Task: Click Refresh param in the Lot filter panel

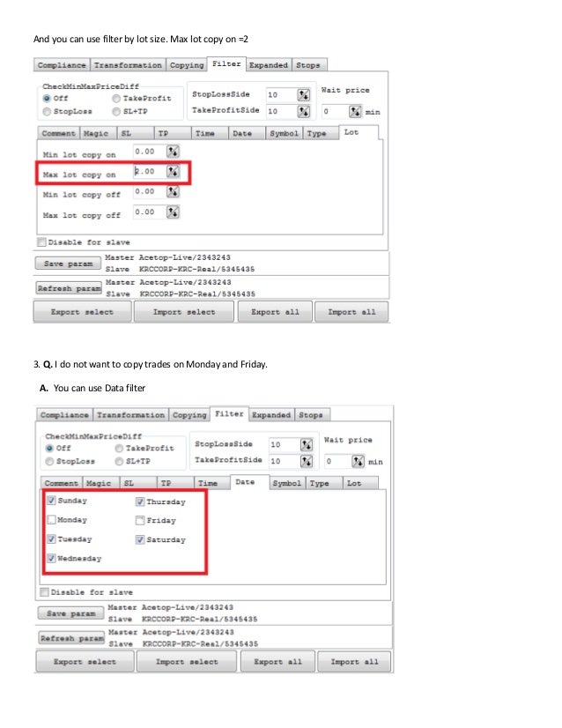Action: [69, 288]
